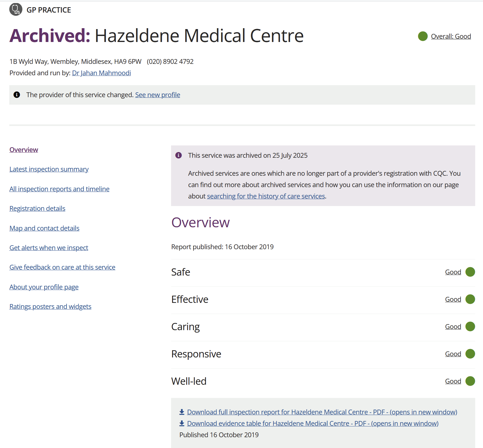Click the green circle beside Caring rating
Image resolution: width=483 pixels, height=448 pixels.
(470, 327)
